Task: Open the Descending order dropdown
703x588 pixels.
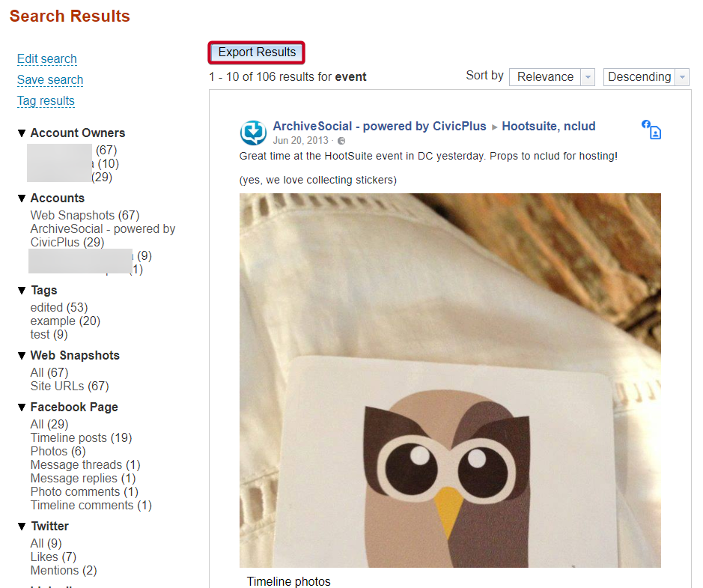Action: pos(646,77)
